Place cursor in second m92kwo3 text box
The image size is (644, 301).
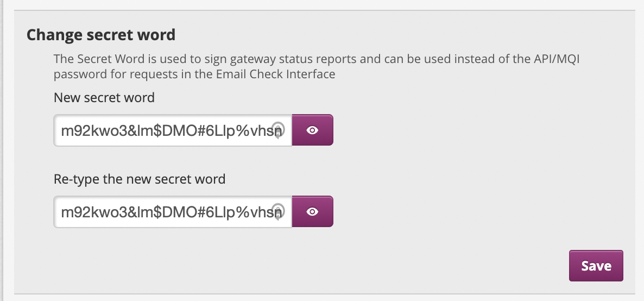[x=173, y=211]
